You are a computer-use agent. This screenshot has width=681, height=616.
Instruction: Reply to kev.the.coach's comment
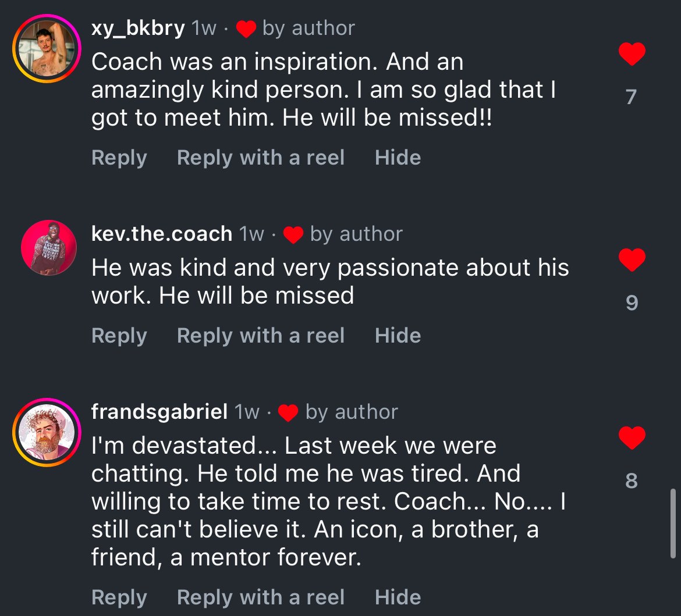[119, 336]
